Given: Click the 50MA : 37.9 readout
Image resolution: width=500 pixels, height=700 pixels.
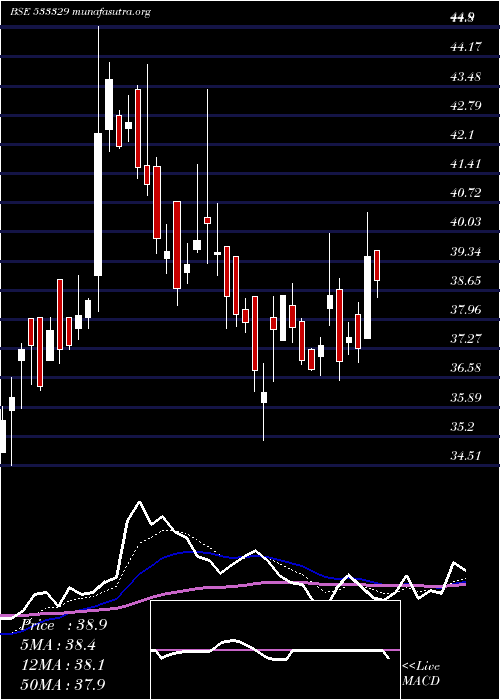Looking at the screenshot, I should pos(61,684).
